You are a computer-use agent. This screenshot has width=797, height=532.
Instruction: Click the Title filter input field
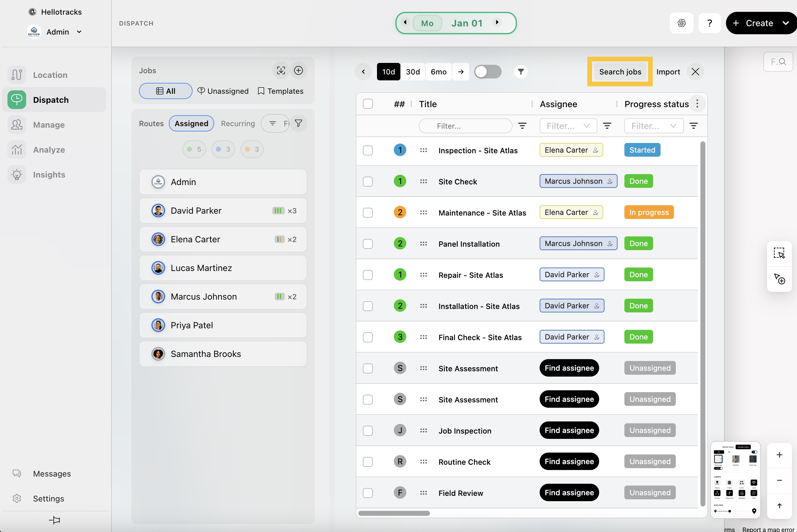click(x=465, y=126)
